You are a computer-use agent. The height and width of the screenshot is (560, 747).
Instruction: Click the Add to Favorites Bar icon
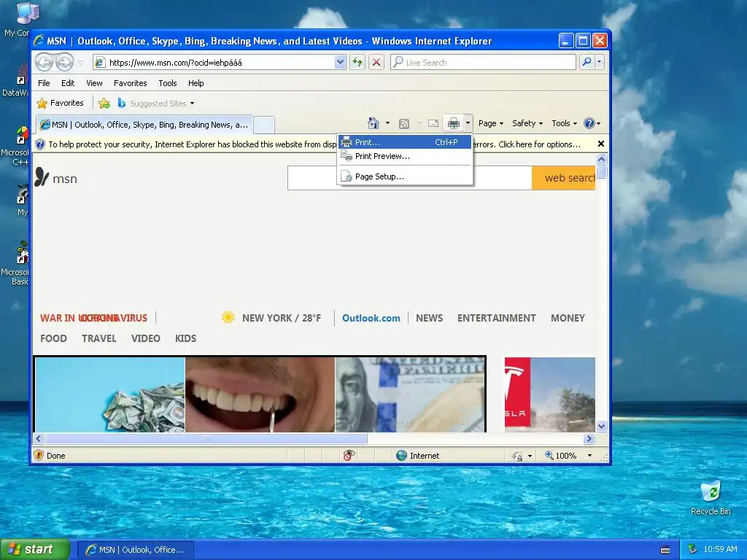[x=104, y=103]
